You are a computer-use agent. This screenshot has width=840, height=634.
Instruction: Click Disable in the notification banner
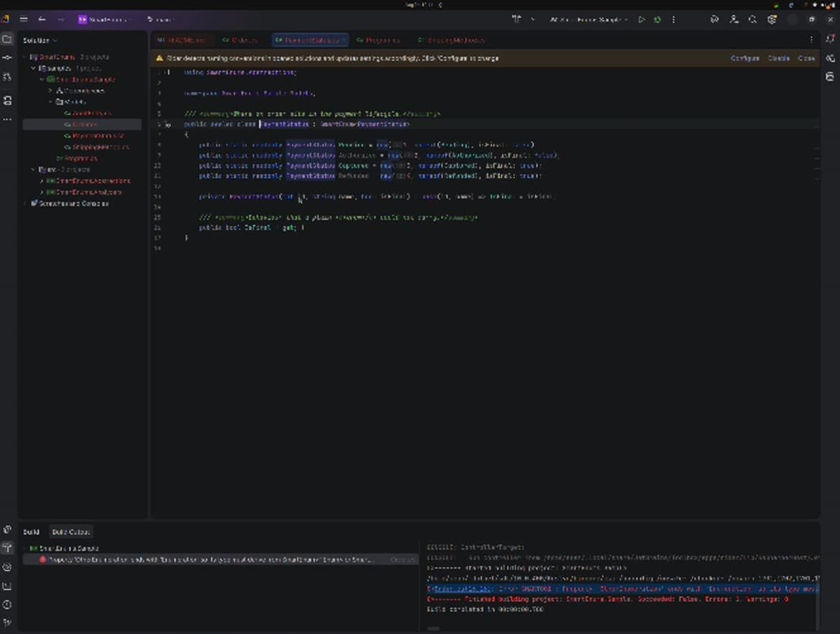[x=778, y=58]
